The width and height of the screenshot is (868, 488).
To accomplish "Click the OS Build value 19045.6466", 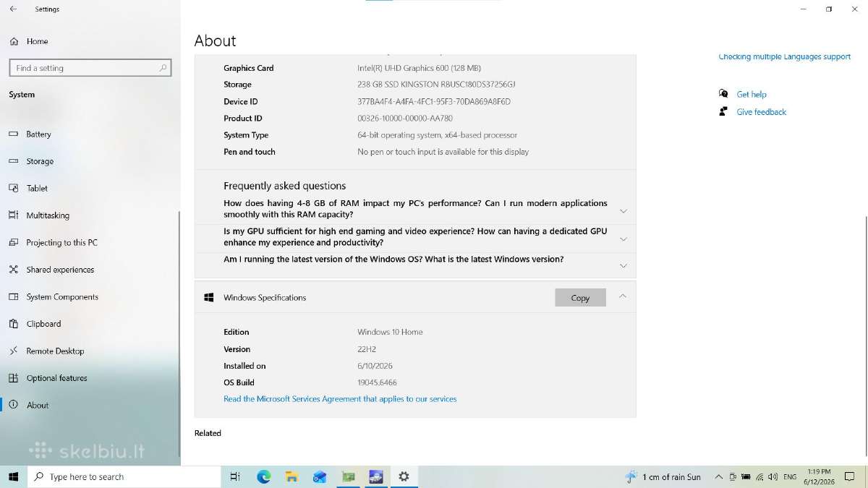I will click(377, 382).
